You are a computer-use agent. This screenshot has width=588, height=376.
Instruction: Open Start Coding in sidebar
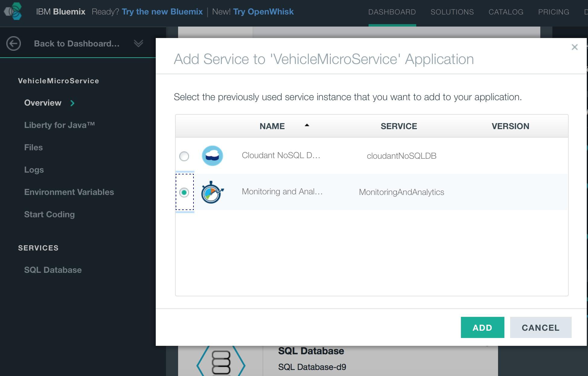[49, 215]
